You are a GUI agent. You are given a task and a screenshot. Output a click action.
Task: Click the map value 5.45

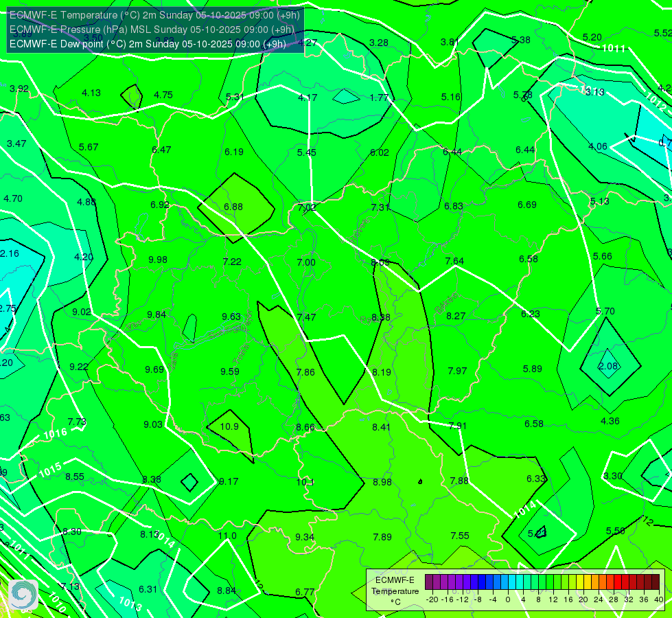tap(306, 152)
